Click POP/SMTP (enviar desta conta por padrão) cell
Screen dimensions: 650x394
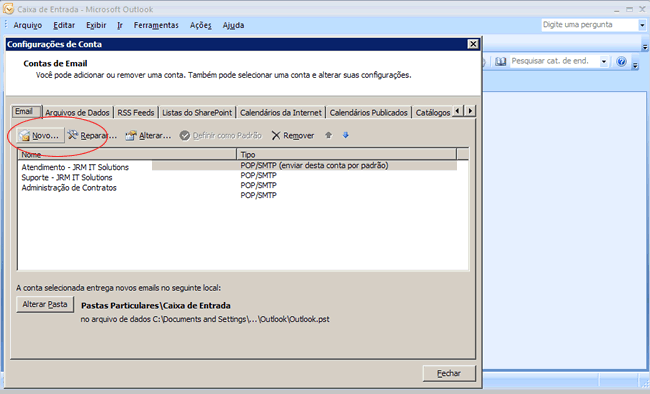(314, 165)
